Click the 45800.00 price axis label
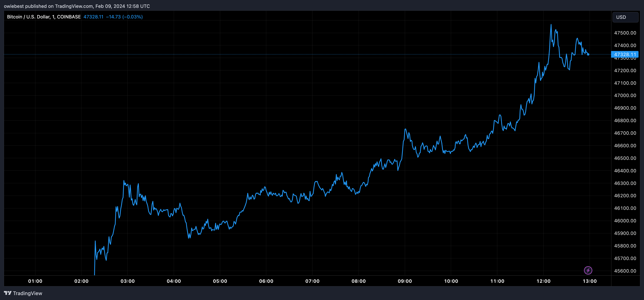644x300 pixels. click(x=625, y=246)
